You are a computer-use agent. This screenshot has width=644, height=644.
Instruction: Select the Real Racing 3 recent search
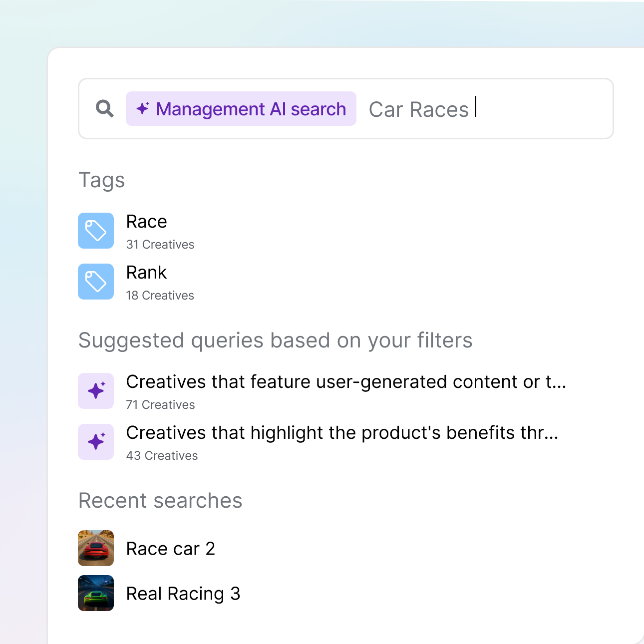(x=183, y=594)
